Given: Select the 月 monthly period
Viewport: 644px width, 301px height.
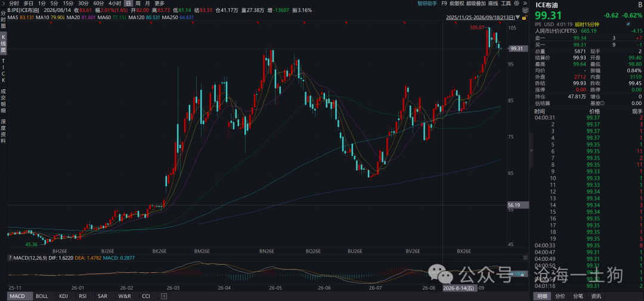Looking at the screenshot, I should [x=147, y=3].
